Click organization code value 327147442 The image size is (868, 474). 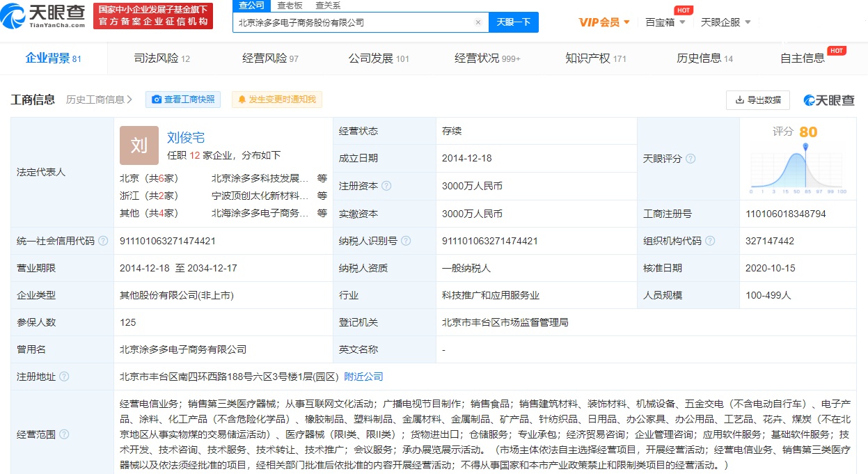point(770,241)
